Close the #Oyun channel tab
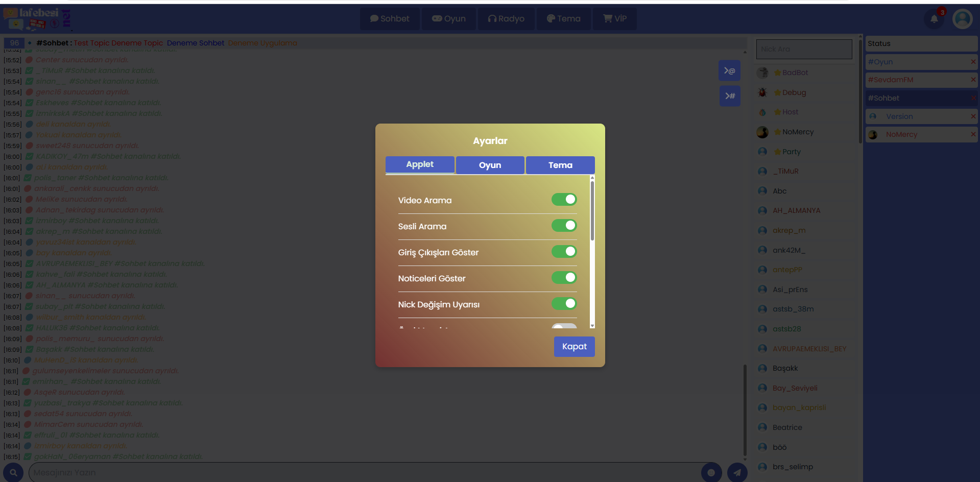The width and height of the screenshot is (980, 482). pos(973,62)
